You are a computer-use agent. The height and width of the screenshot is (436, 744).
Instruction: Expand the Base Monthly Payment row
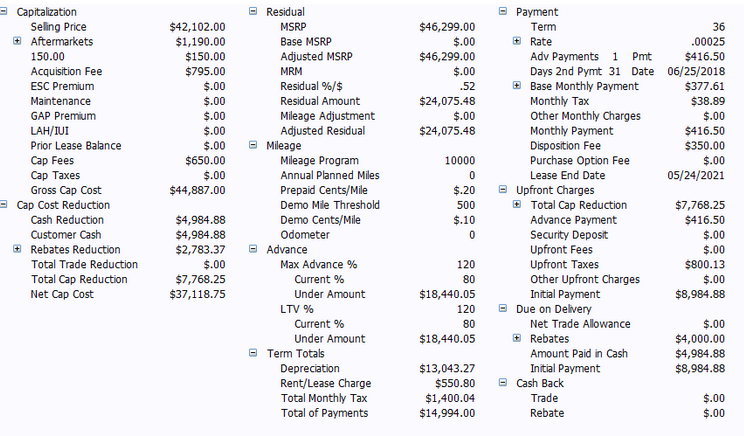pos(517,85)
